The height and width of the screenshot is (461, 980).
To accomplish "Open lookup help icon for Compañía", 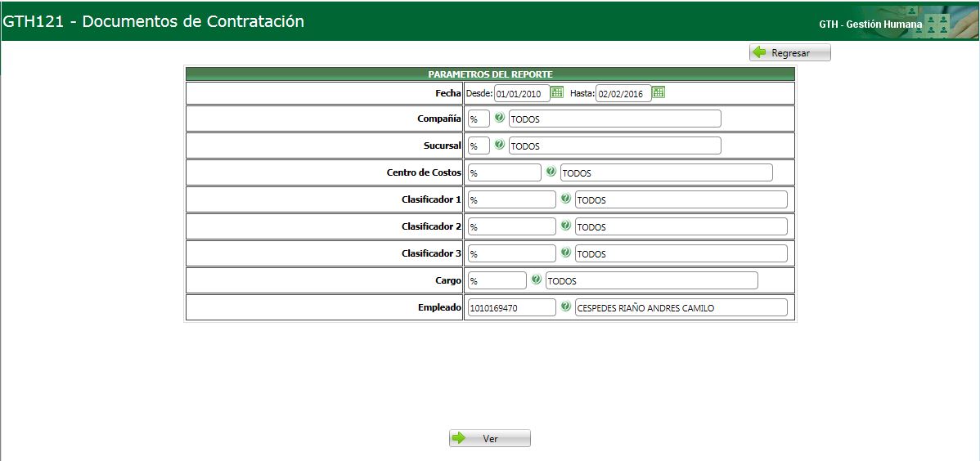I will click(499, 117).
